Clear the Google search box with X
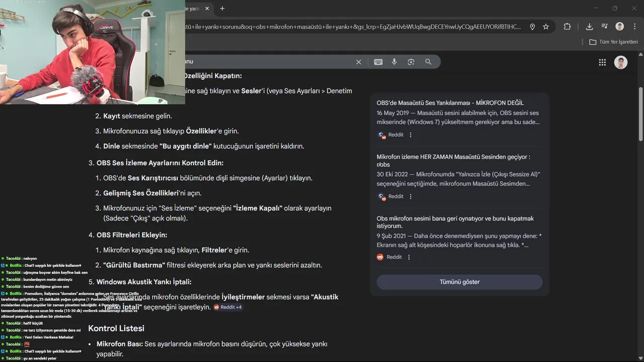The image size is (644, 362). tap(359, 62)
